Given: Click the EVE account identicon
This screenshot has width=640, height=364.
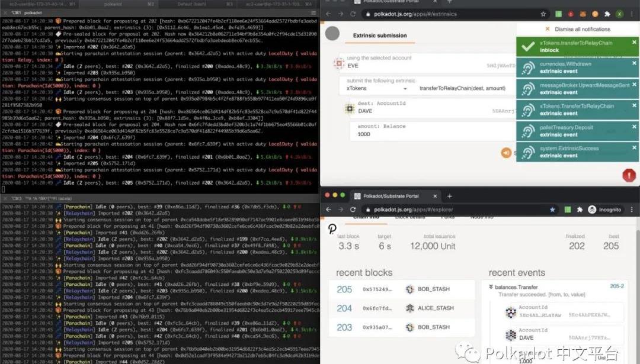Looking at the screenshot, I should 339,63.
